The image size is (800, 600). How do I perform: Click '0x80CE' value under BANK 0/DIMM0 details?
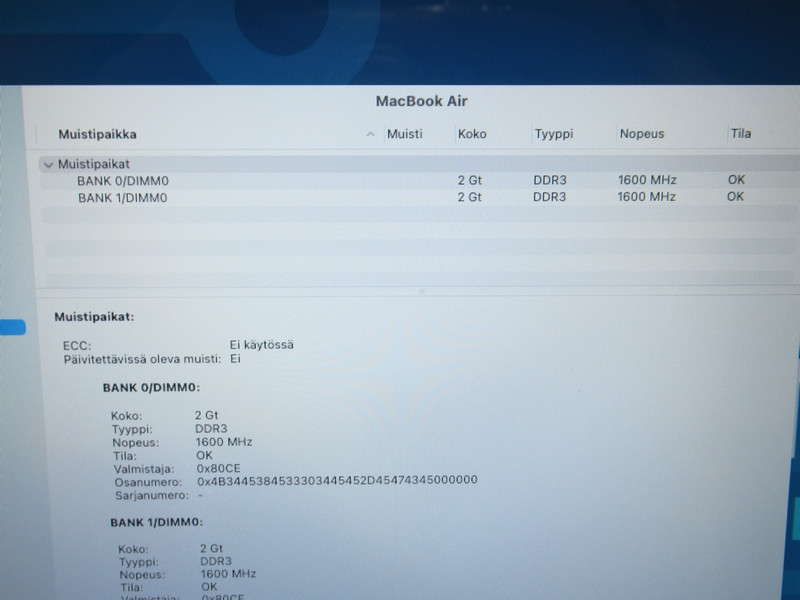(218, 468)
